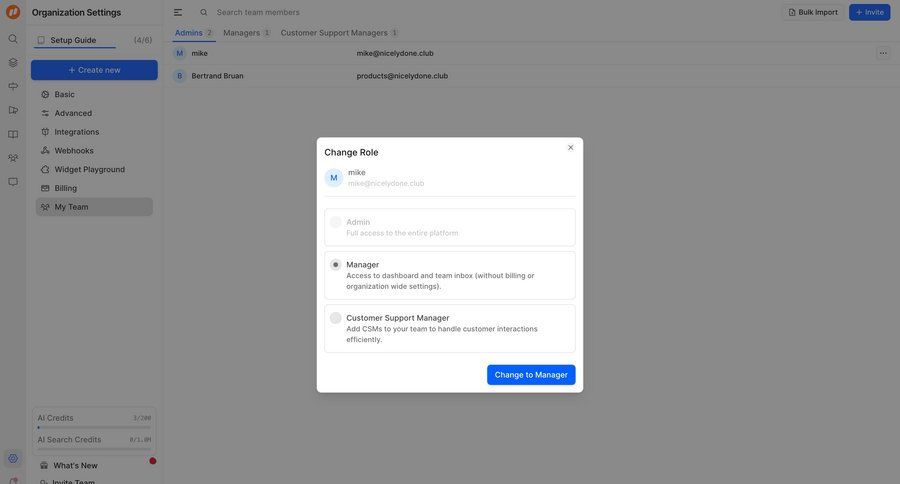Switch to Customer Support Managers tab
This screenshot has width=900, height=484.
click(339, 33)
